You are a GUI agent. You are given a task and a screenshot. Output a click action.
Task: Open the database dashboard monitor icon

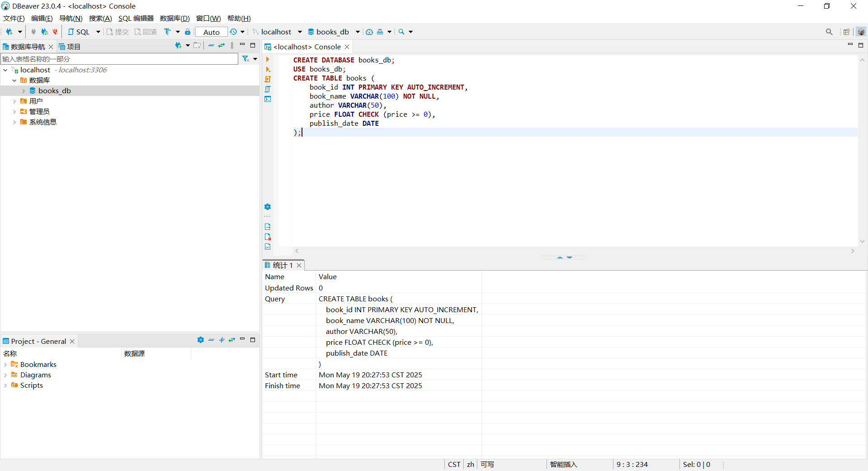(x=370, y=32)
